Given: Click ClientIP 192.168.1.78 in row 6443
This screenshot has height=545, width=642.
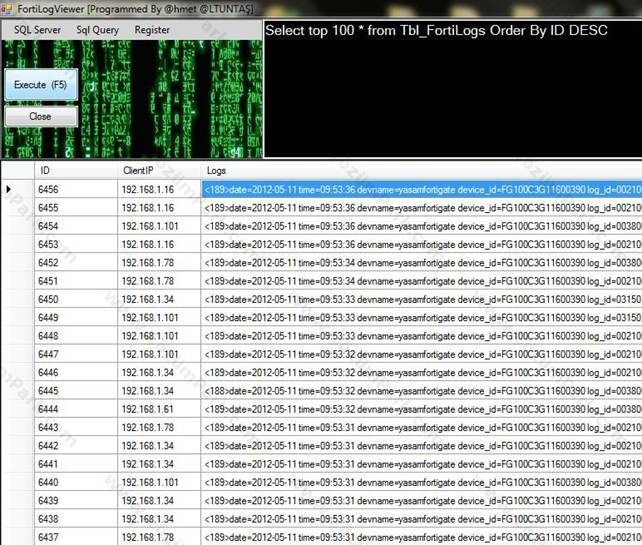Looking at the screenshot, I should [159, 427].
